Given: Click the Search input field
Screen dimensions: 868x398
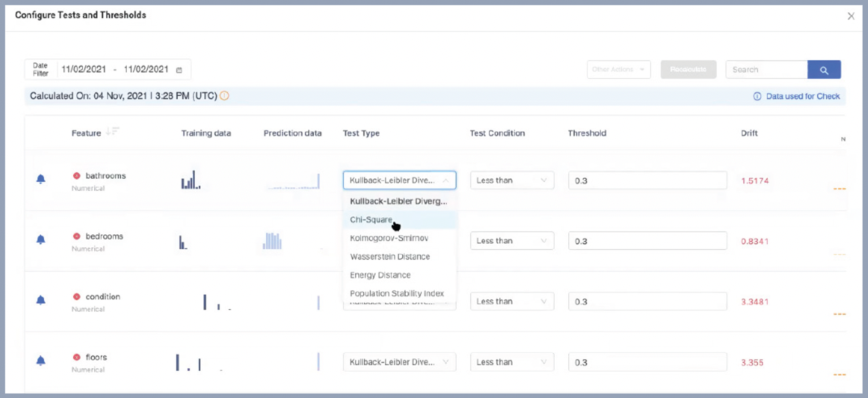Looking at the screenshot, I should click(767, 70).
